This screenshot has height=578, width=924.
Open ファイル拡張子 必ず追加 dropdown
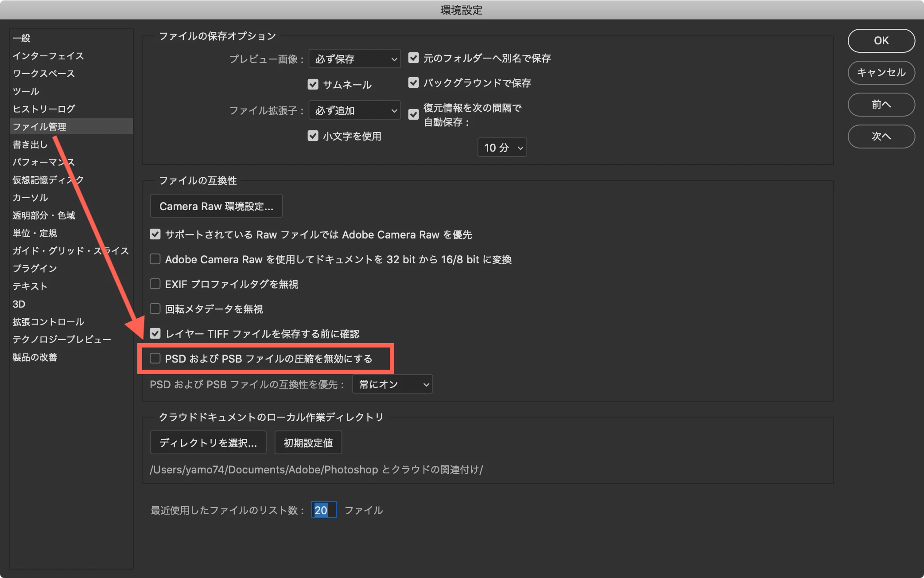354,110
